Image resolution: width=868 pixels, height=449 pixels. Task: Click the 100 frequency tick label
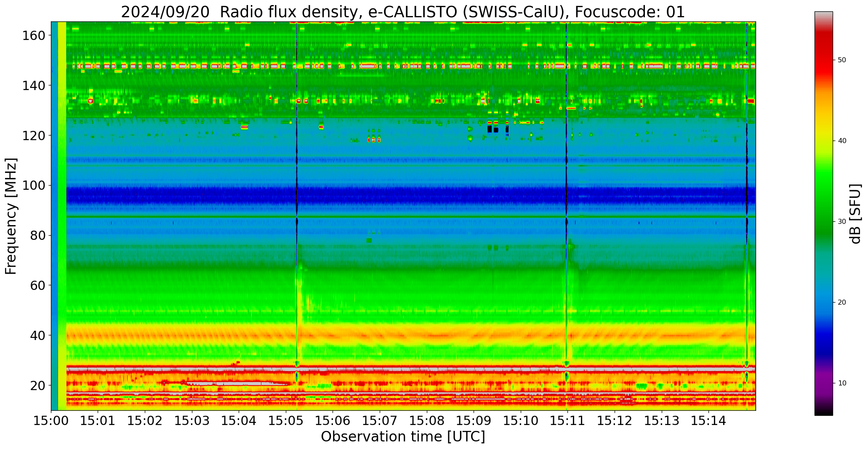tap(33, 186)
